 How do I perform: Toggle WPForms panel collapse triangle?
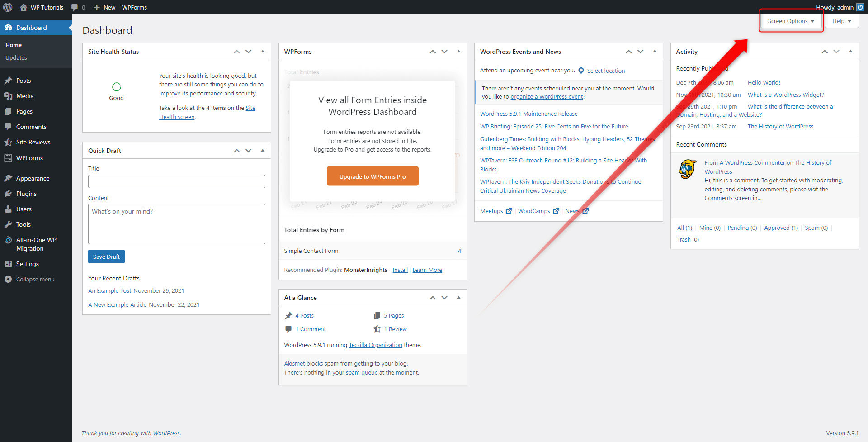tap(458, 52)
